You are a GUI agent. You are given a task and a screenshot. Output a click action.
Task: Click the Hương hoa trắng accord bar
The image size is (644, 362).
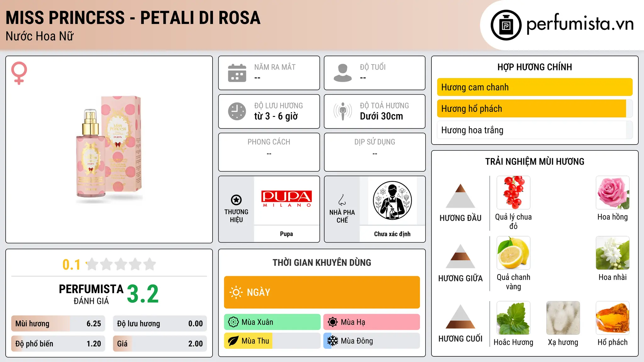tap(535, 130)
